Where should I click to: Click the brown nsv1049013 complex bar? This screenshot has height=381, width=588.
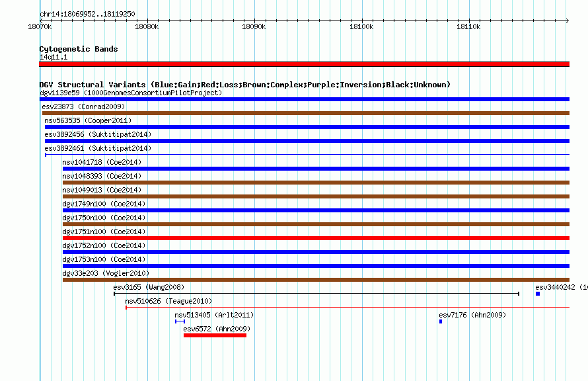click(x=316, y=196)
